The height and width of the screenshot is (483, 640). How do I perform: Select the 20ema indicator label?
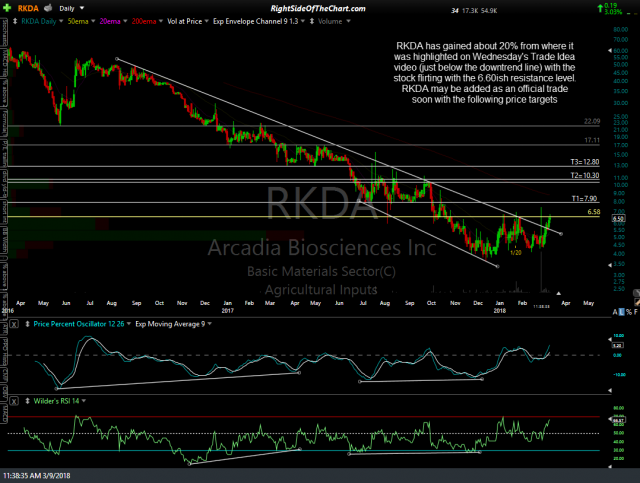point(110,21)
